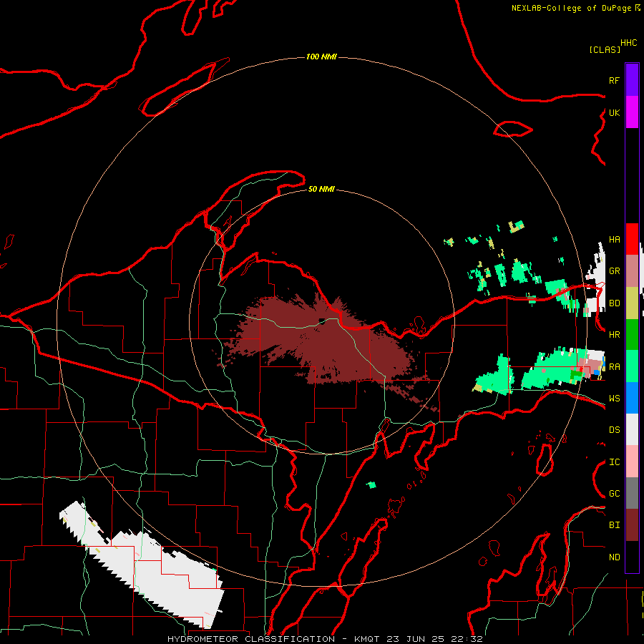The width and height of the screenshot is (644, 644).
Task: Click the HA legend label
Action: pyautogui.click(x=614, y=240)
